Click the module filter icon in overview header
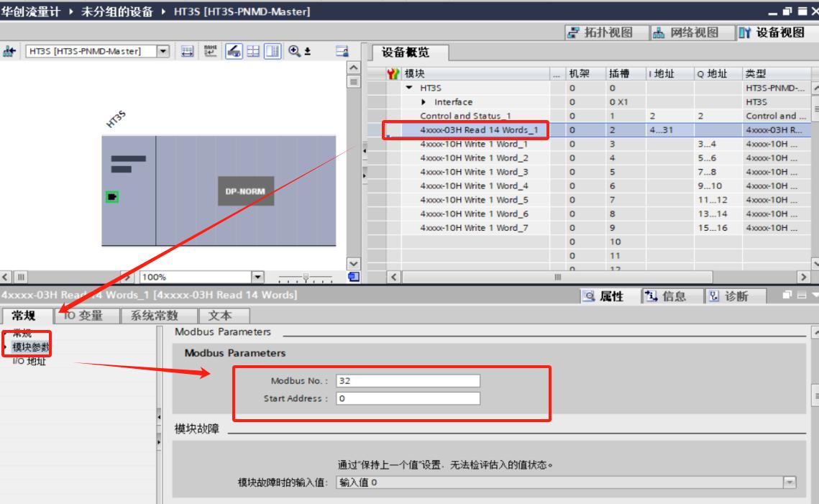The width and height of the screenshot is (819, 504). 393,73
